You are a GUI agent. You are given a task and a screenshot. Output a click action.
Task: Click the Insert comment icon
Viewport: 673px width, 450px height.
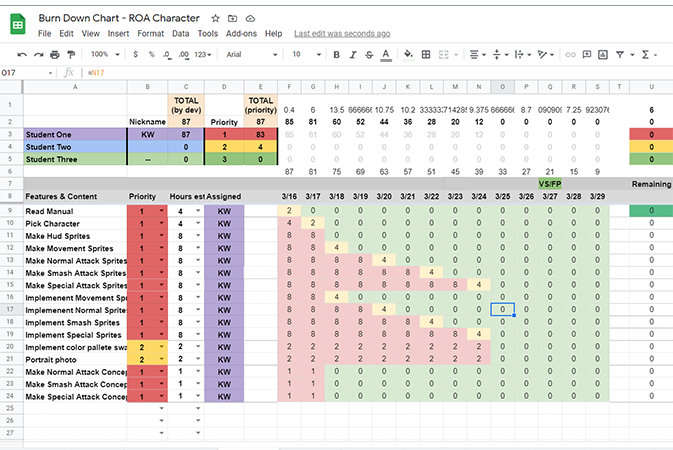coord(586,55)
